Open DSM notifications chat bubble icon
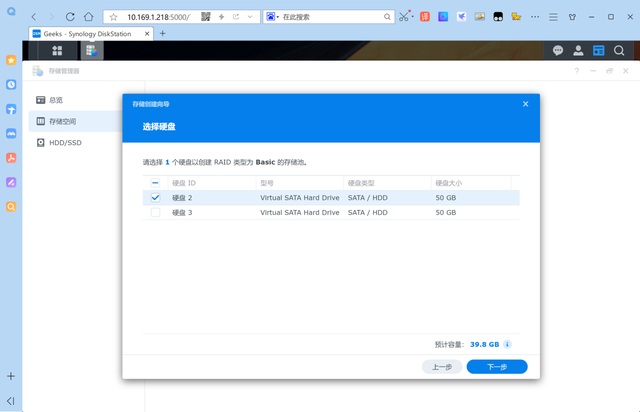Viewport: 640px width, 412px height. 558,51
